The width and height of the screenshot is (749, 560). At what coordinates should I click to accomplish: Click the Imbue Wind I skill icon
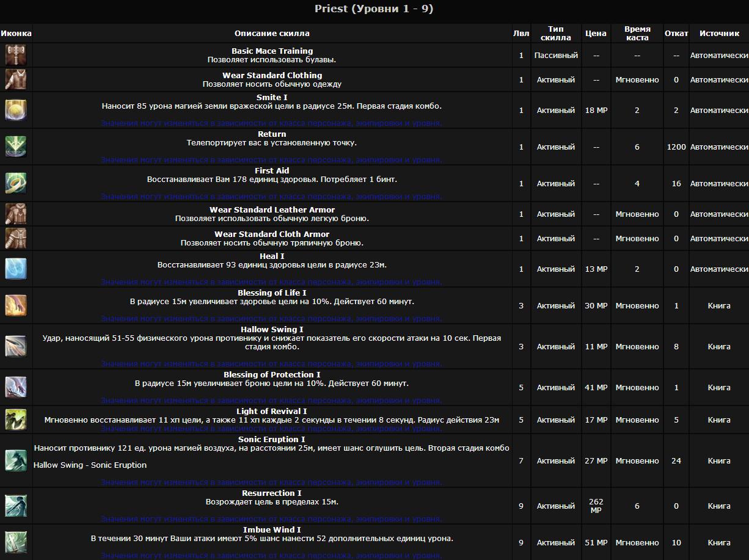16,542
